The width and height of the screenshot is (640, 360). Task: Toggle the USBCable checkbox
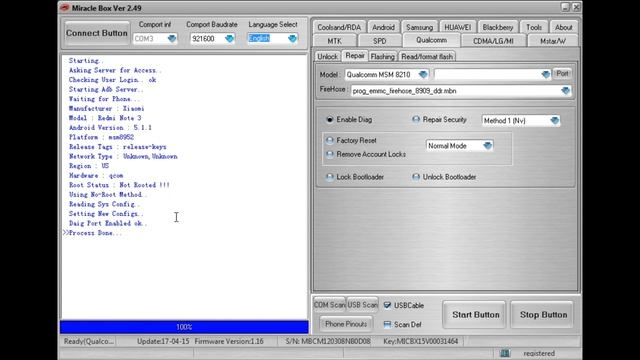point(387,305)
